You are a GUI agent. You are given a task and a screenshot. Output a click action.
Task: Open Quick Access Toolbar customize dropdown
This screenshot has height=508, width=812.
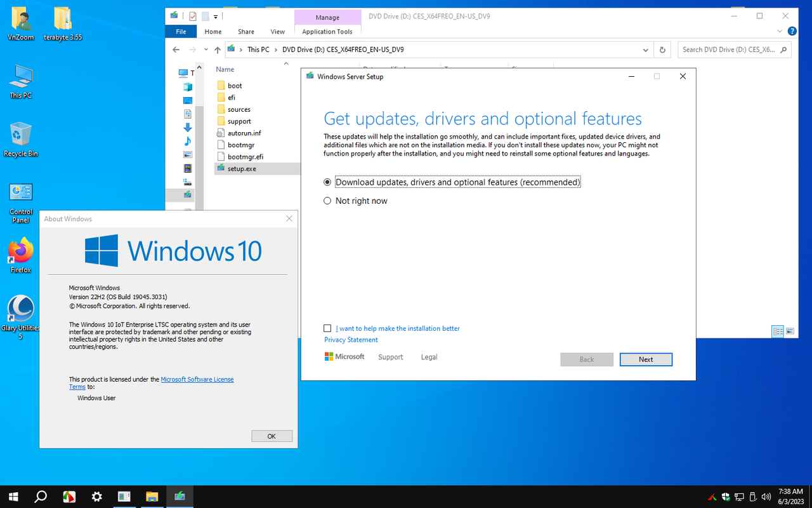(216, 17)
